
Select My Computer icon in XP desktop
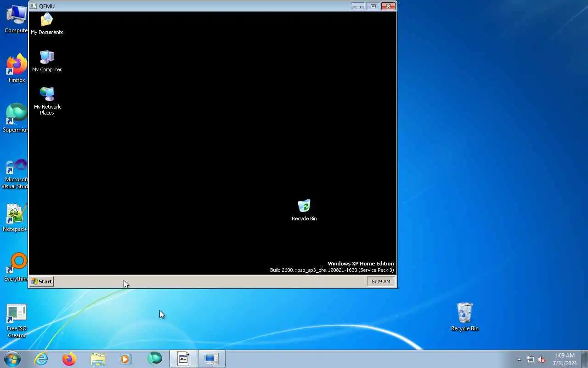coord(47,61)
